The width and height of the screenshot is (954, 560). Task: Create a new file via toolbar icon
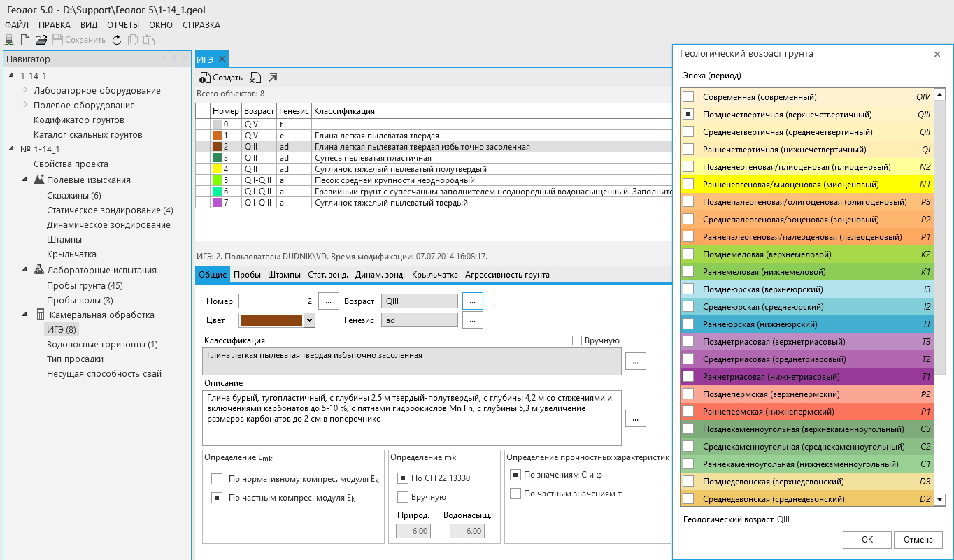[x=25, y=40]
